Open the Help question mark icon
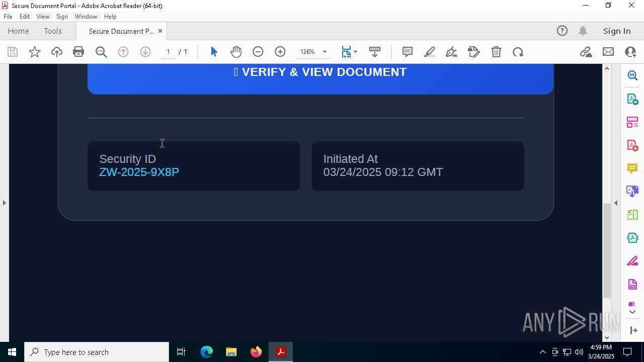 (562, 31)
